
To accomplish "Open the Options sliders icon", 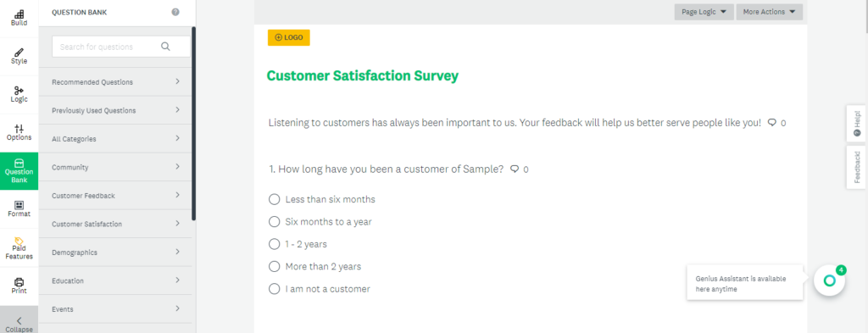I will pos(19,128).
